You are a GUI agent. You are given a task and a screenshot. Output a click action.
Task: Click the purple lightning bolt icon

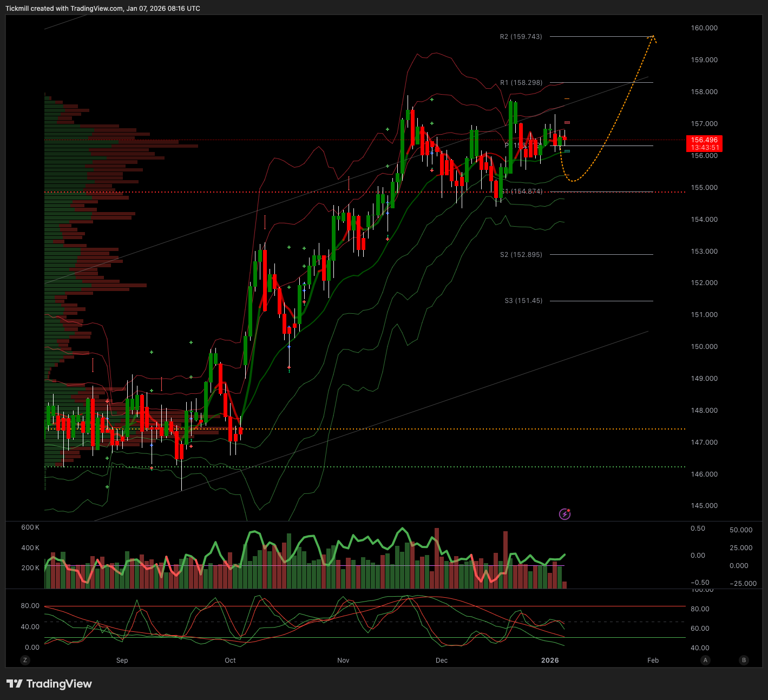564,514
